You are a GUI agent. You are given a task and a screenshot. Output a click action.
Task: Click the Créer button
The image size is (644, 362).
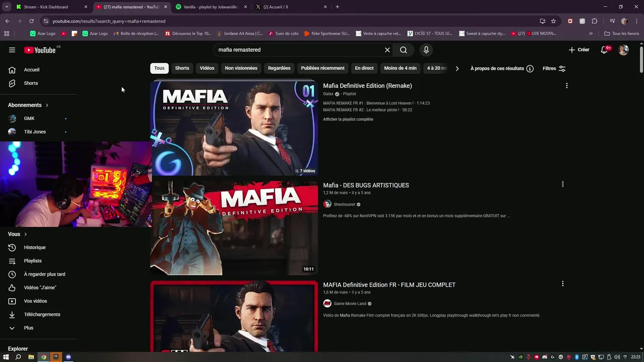(x=579, y=50)
